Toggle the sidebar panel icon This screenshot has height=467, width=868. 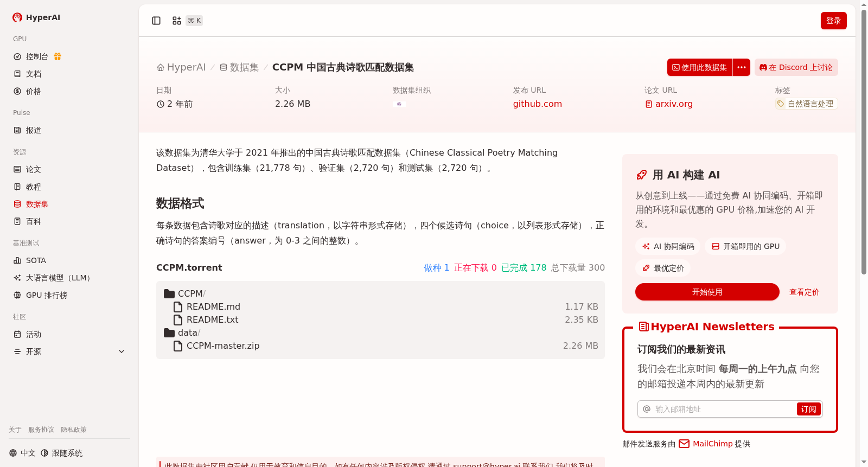[x=156, y=21]
